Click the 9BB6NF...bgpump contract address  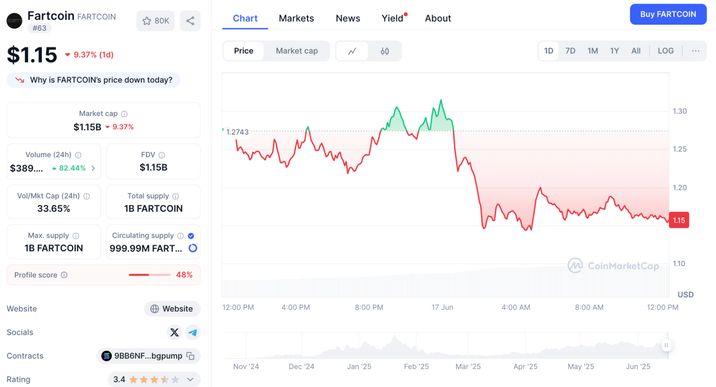148,356
